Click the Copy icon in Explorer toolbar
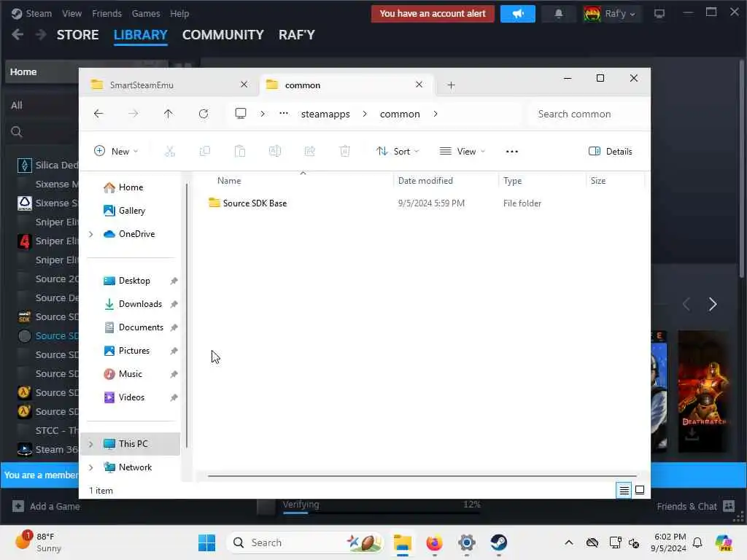 [x=205, y=152]
